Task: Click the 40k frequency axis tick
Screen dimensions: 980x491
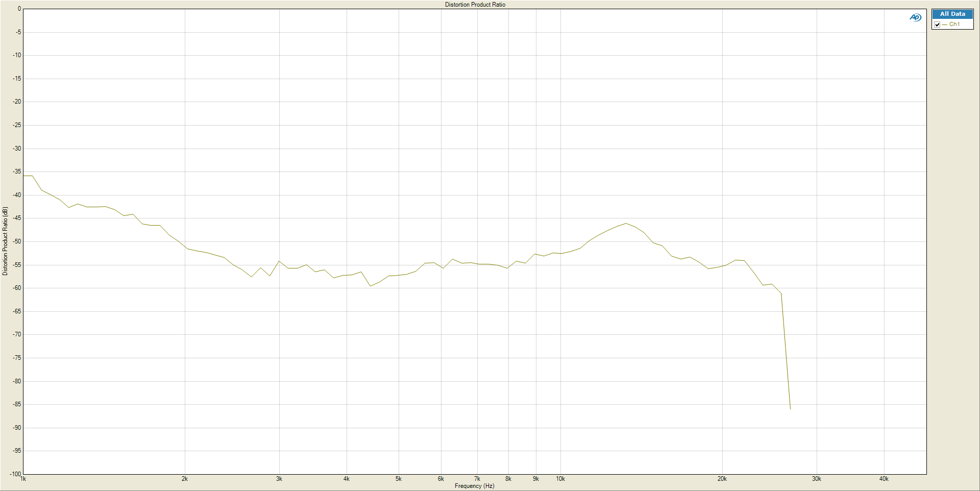Action: (884, 479)
